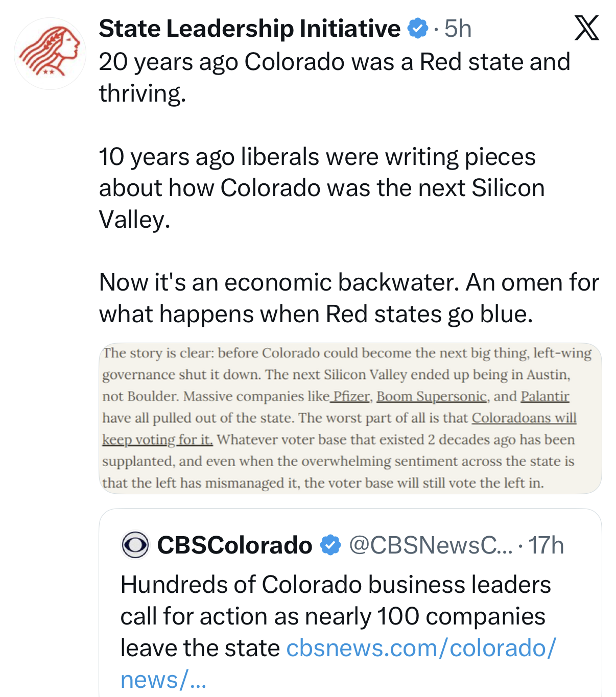Click CBSColorado's blue verified badge
Image resolution: width=616 pixels, height=697 pixels.
tap(330, 545)
